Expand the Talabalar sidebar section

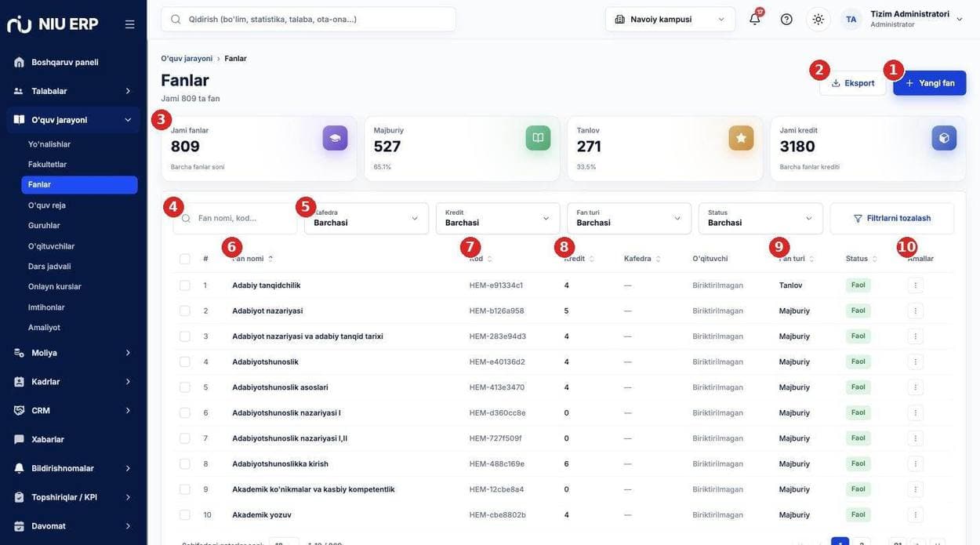(73, 91)
